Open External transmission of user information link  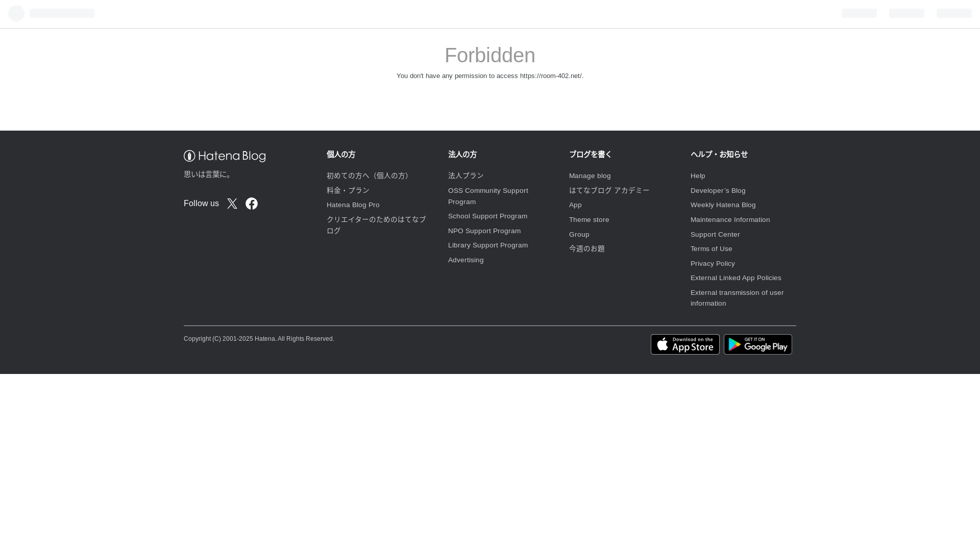coord(737,298)
